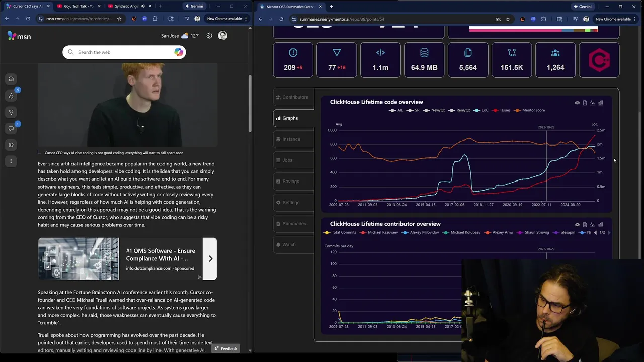Click document icon on Lifetime code overview chart
Image resolution: width=644 pixels, height=362 pixels.
click(585, 103)
